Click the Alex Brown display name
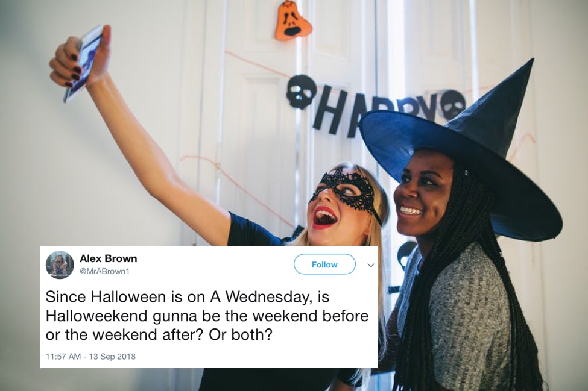The height and width of the screenshot is (391, 588). coord(109,259)
